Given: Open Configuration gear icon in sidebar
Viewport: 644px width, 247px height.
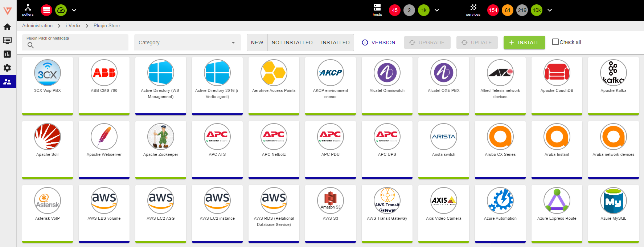Looking at the screenshot, I should (7, 68).
